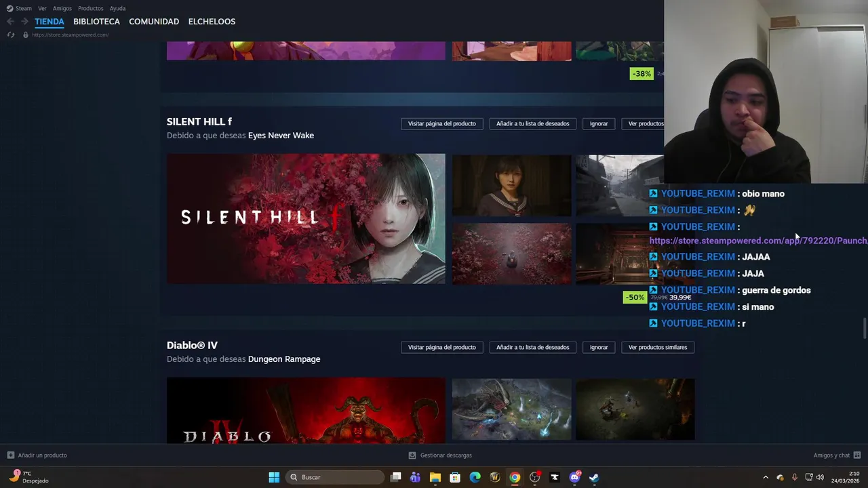
Task: Open the Ayuda menu
Action: coord(117,8)
